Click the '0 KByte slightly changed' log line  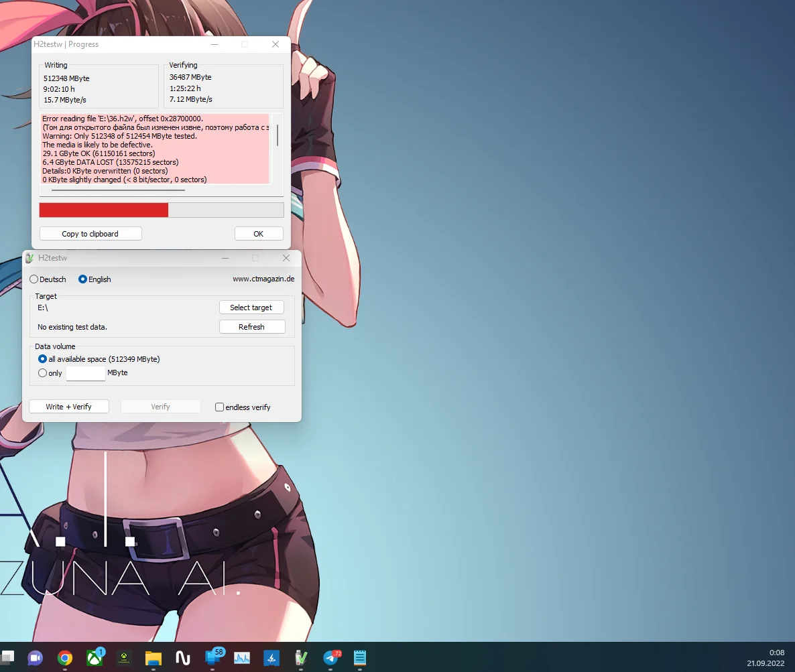[x=124, y=180]
